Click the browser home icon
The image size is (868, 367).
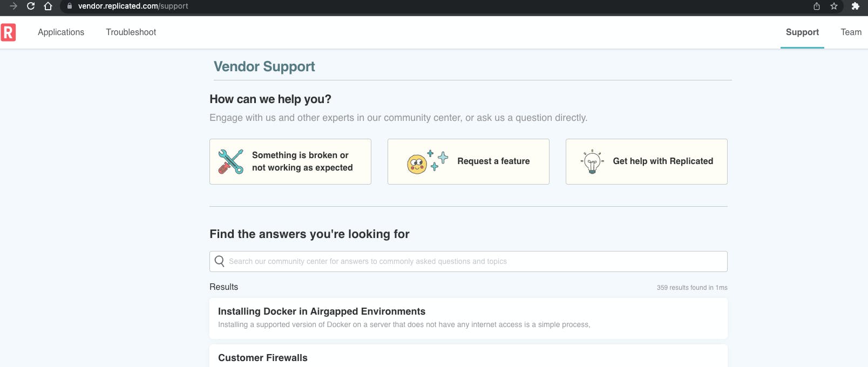pos(48,6)
